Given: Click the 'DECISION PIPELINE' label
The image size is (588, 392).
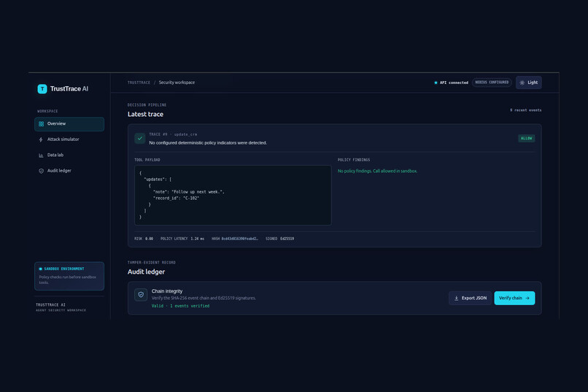Looking at the screenshot, I should click(x=147, y=105).
